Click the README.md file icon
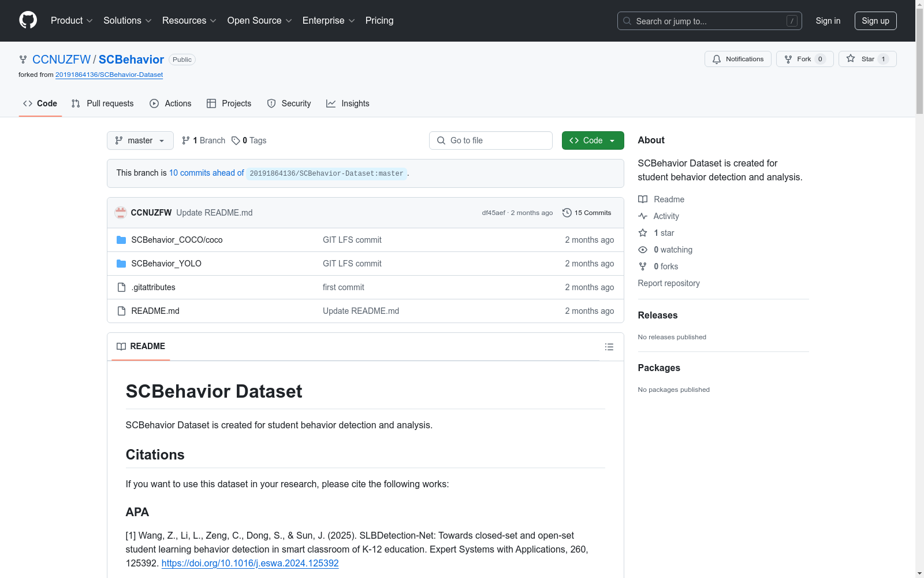924x578 pixels. (x=121, y=311)
